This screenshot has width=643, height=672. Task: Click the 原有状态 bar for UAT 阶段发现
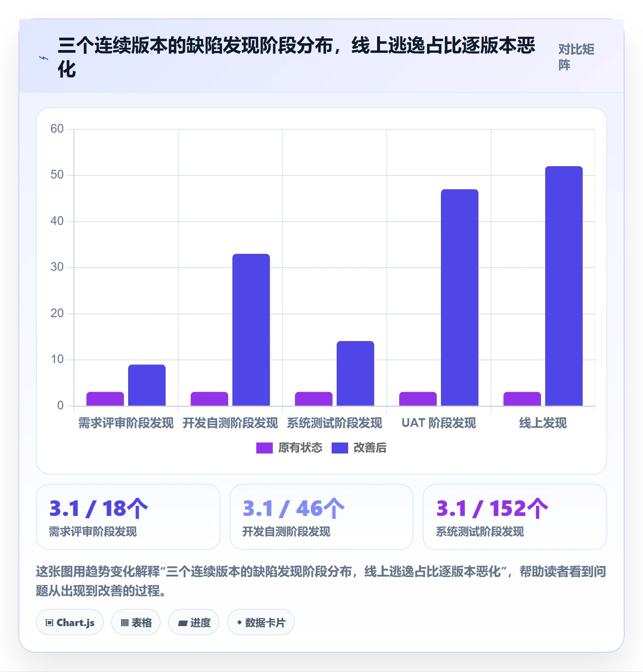click(x=418, y=399)
